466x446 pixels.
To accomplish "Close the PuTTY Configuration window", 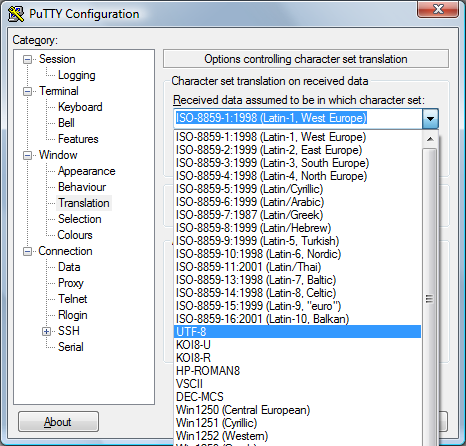I will (438, 9).
